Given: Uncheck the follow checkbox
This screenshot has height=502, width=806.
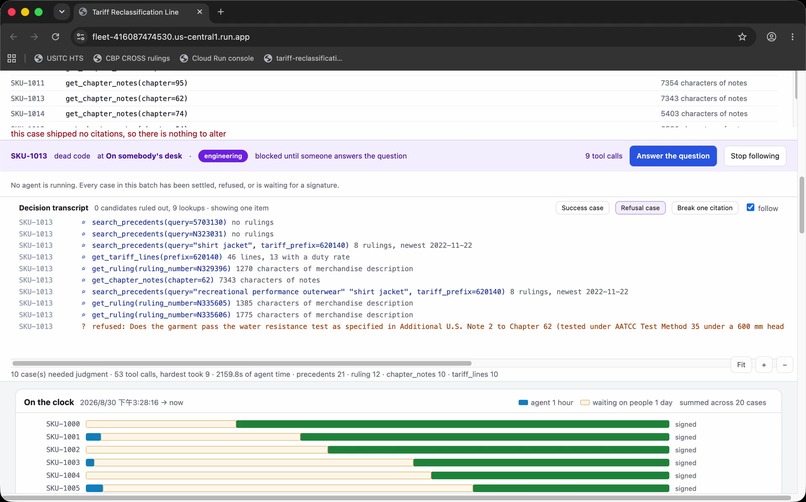Looking at the screenshot, I should coord(750,208).
